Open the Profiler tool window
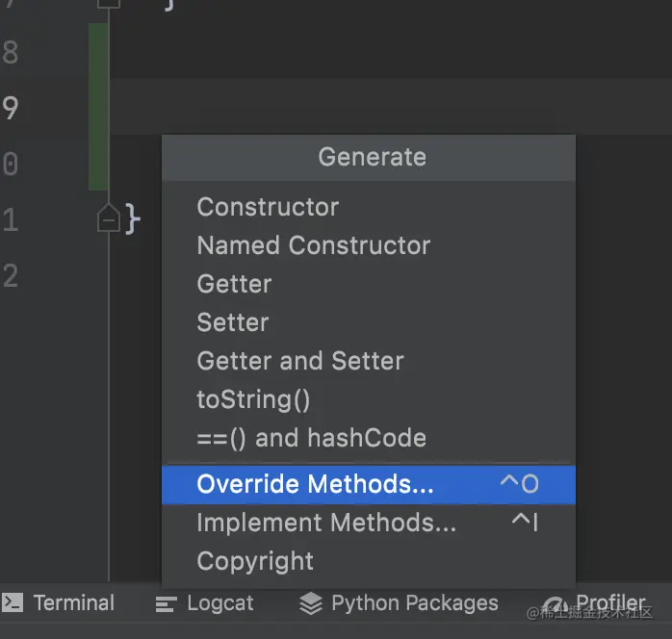Screen dimensions: 672x639 (596, 603)
